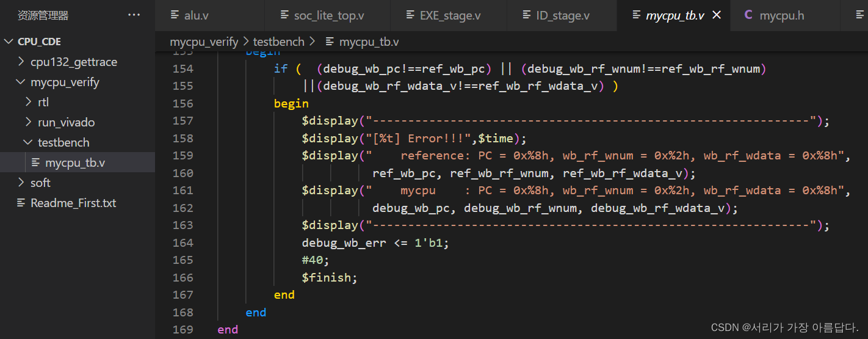Screen dimensions: 868x339
Task: Click line number 154 in the gutter
Action: tap(183, 68)
